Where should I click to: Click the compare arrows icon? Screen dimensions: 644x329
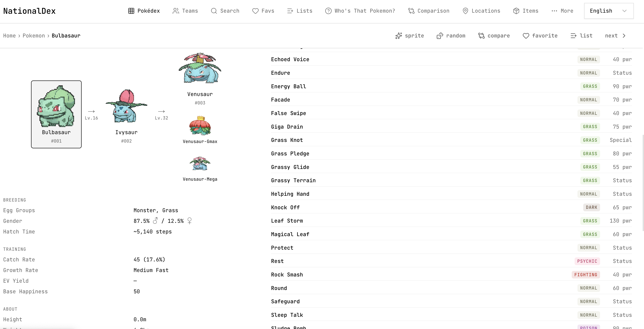pyautogui.click(x=481, y=36)
